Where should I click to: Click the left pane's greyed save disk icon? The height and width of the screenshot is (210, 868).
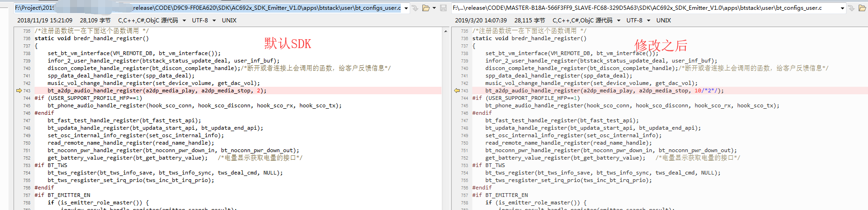pos(443,8)
